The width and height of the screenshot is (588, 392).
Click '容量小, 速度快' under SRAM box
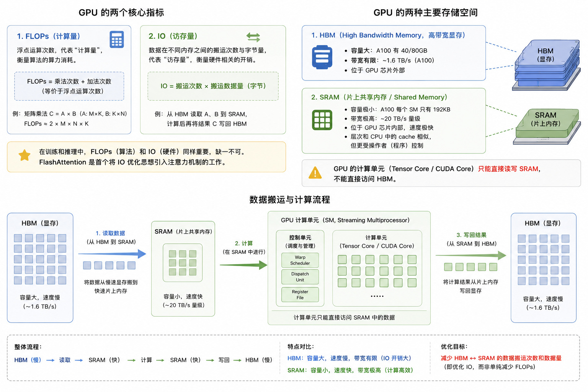tap(183, 296)
